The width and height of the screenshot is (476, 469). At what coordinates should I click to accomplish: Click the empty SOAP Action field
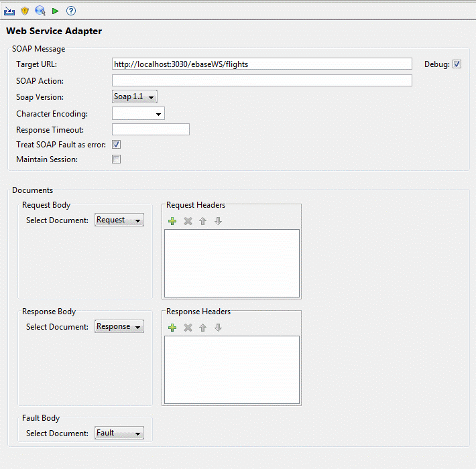click(x=261, y=81)
